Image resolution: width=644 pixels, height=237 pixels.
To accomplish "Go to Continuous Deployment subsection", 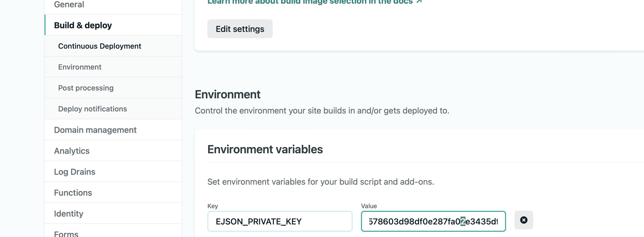I will tap(99, 46).
